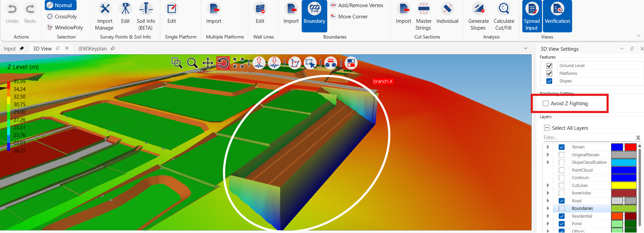Click Import in Cut Sections group
644x233 pixels.
point(403,14)
